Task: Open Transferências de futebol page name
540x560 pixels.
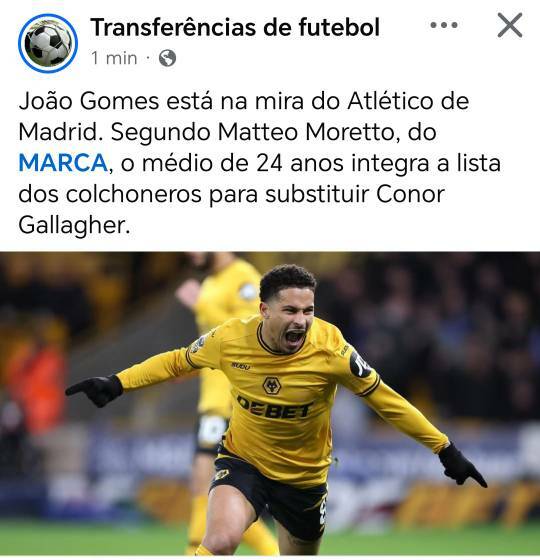Action: [235, 28]
